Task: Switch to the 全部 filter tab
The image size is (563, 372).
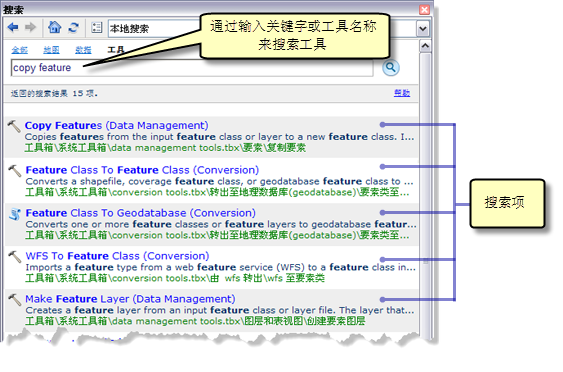Action: (x=19, y=50)
